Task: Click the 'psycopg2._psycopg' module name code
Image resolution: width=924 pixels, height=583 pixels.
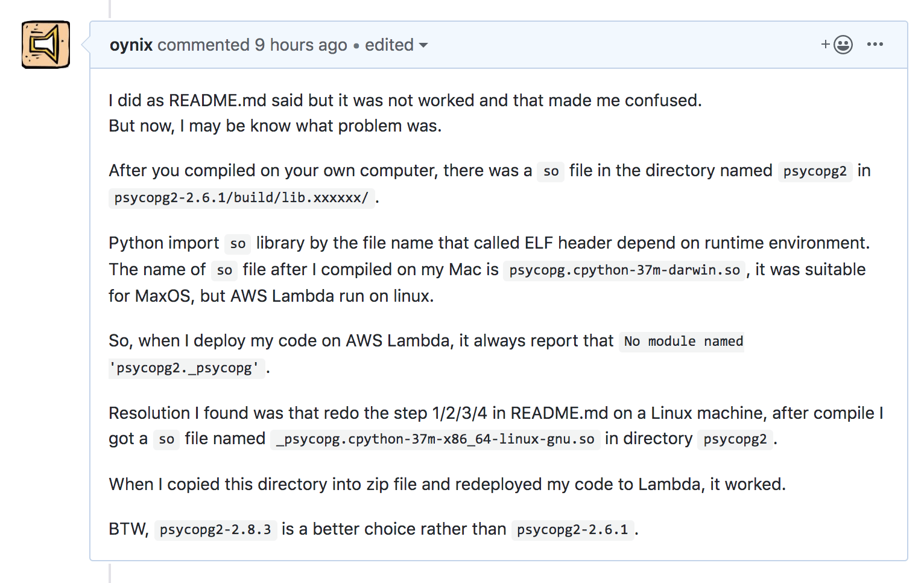Action: (x=187, y=368)
